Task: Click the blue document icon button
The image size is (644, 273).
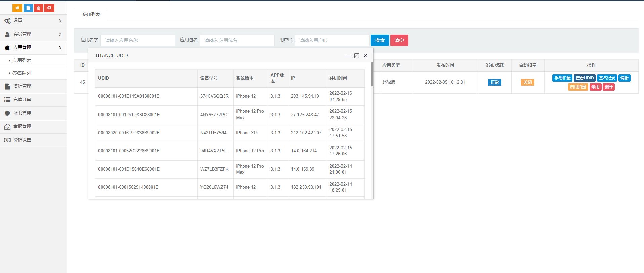Action: pyautogui.click(x=28, y=8)
